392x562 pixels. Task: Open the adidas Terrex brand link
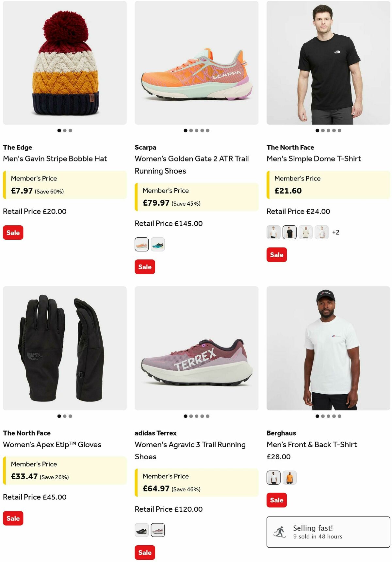[155, 433]
